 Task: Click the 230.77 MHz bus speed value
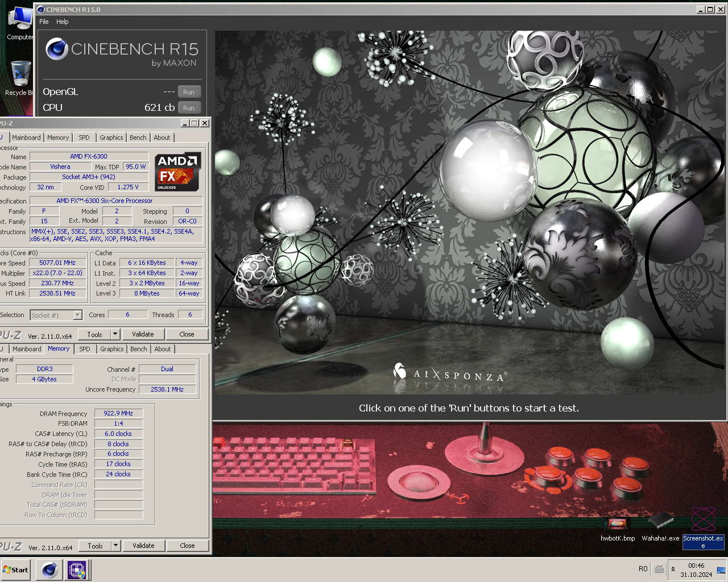coord(57,283)
